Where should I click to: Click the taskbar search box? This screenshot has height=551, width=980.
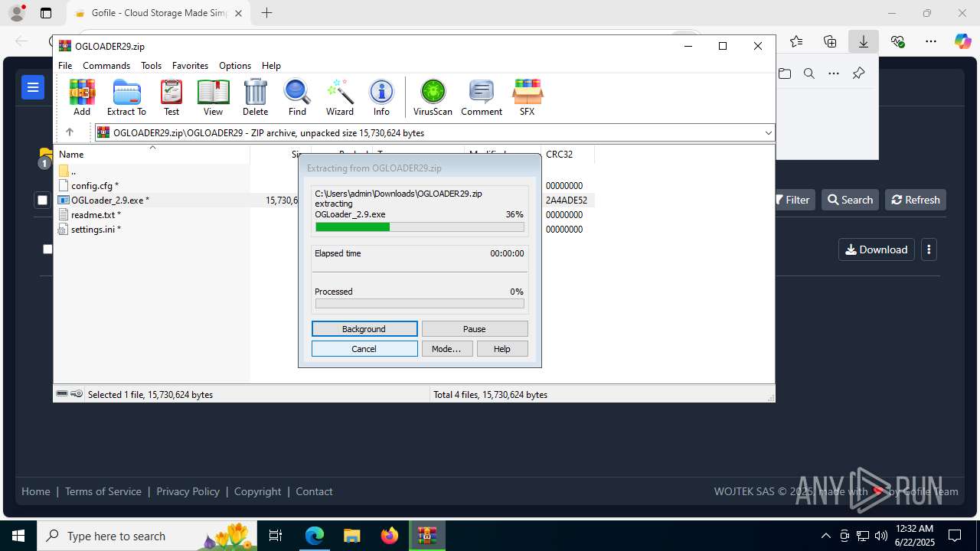point(148,536)
